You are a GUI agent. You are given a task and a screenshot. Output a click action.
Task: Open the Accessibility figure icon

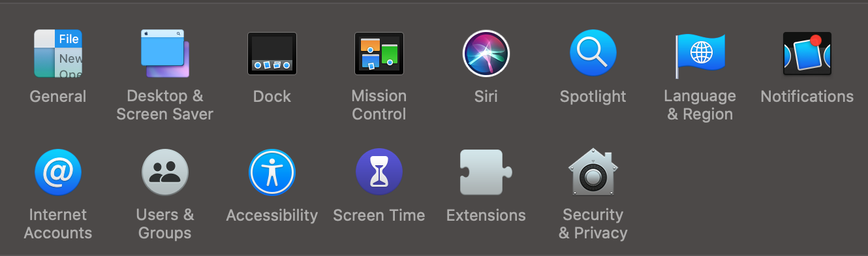tap(272, 172)
